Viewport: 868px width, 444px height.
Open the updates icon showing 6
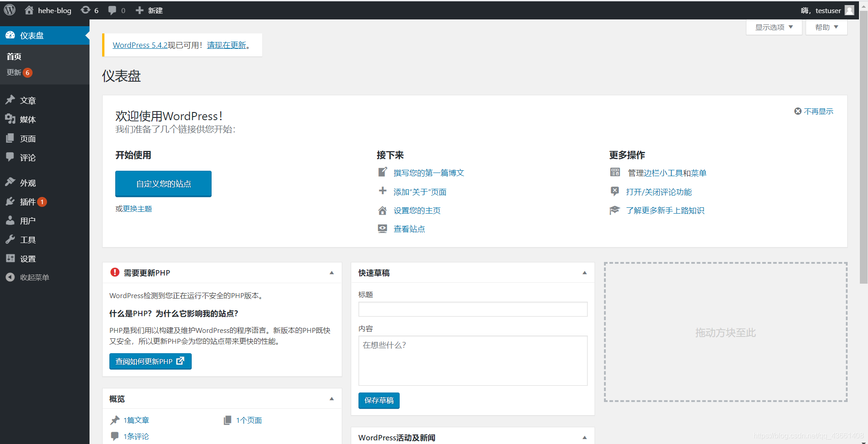click(85, 10)
